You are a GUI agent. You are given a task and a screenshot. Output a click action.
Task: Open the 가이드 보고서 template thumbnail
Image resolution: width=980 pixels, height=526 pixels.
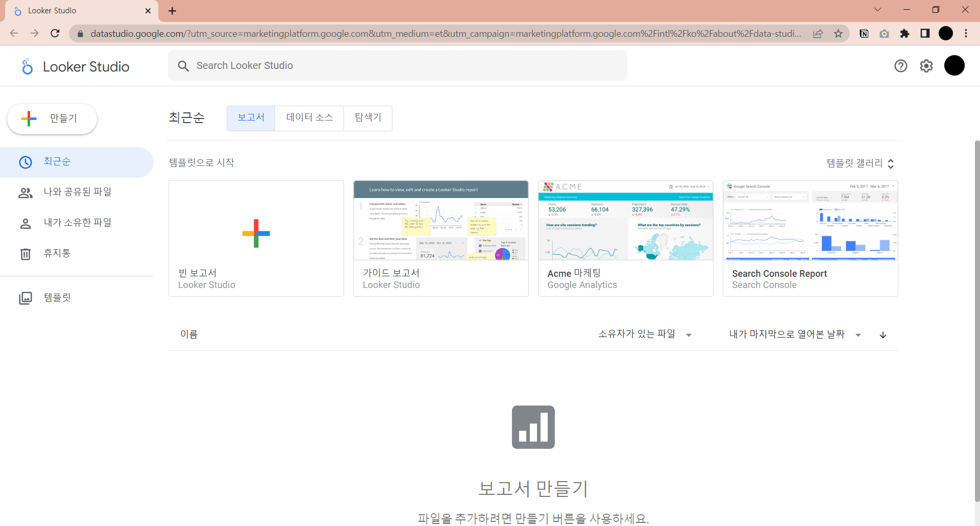[x=441, y=221]
